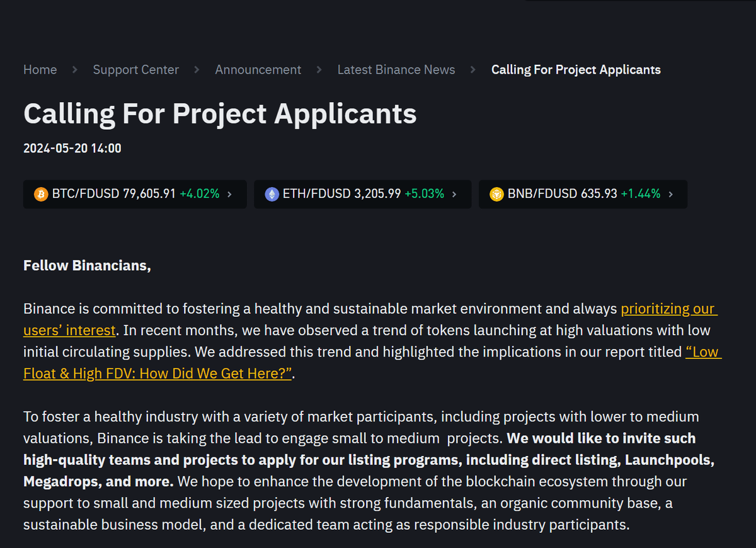Click the breadcrumb chevron after Announcement
This screenshot has height=548, width=756.
[x=319, y=70]
